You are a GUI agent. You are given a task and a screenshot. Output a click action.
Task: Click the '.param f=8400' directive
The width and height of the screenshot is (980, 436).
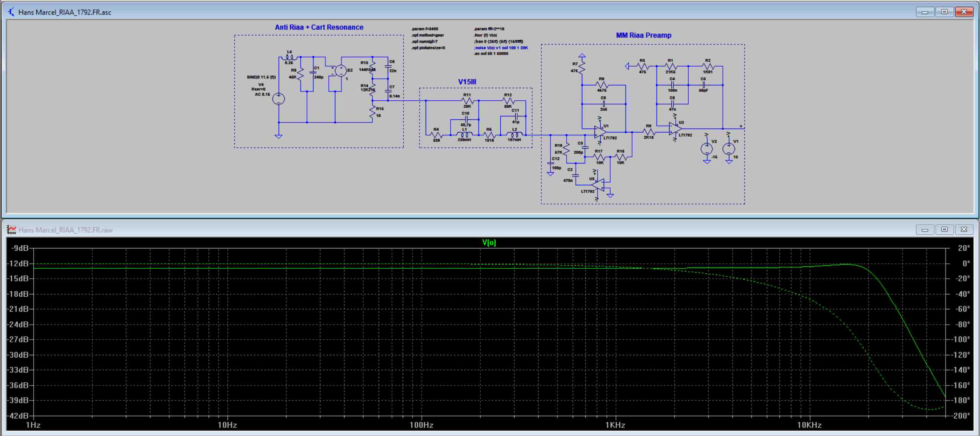pyautogui.click(x=425, y=29)
